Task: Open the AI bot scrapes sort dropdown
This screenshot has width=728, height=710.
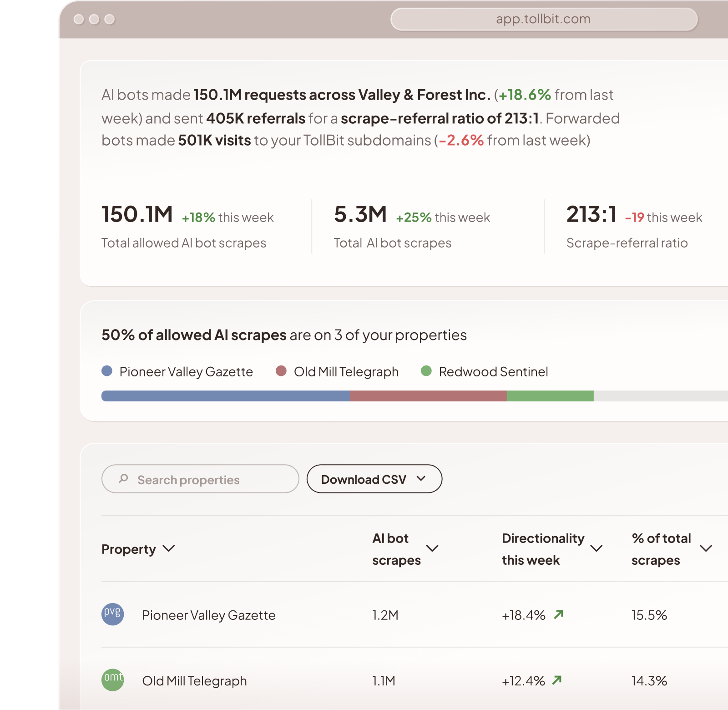Action: coord(433,549)
